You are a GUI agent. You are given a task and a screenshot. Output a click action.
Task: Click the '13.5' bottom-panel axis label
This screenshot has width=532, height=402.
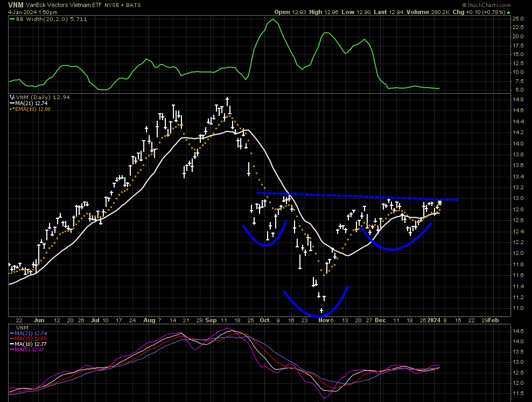click(518, 352)
